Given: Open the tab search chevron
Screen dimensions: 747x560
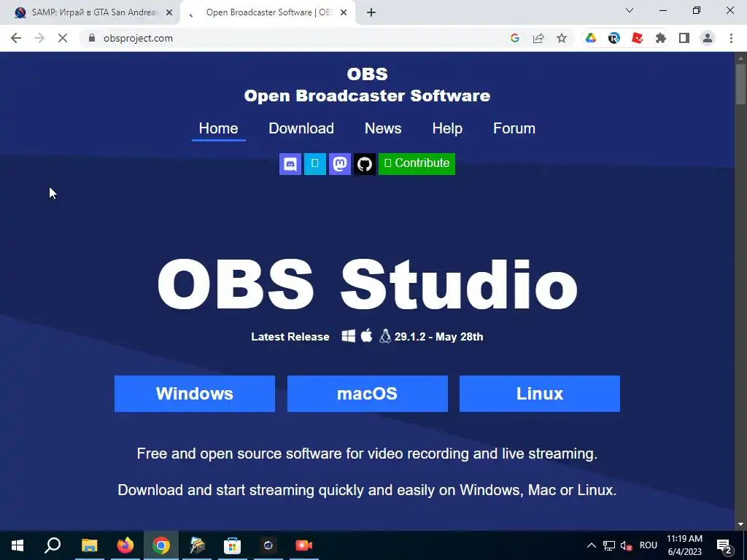Looking at the screenshot, I should [630, 10].
